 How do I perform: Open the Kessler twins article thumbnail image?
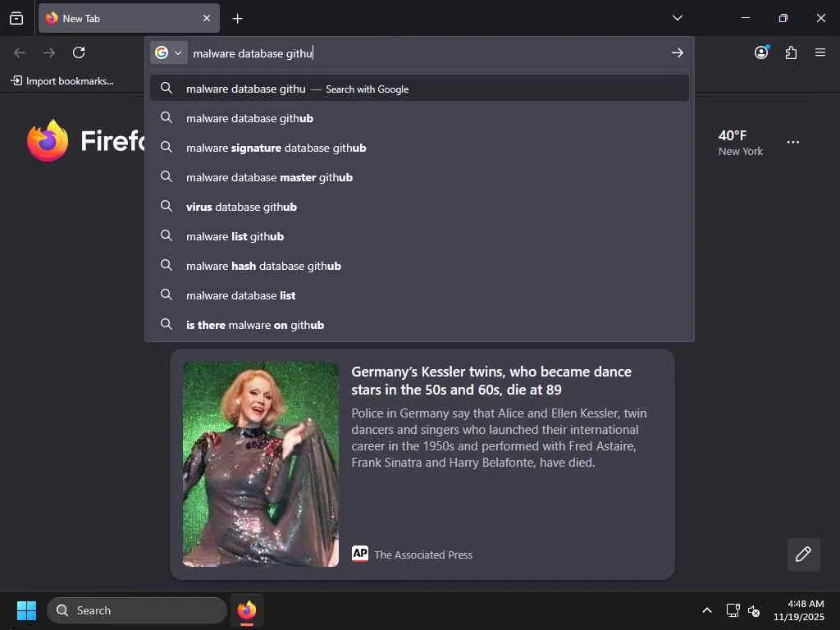(260, 464)
